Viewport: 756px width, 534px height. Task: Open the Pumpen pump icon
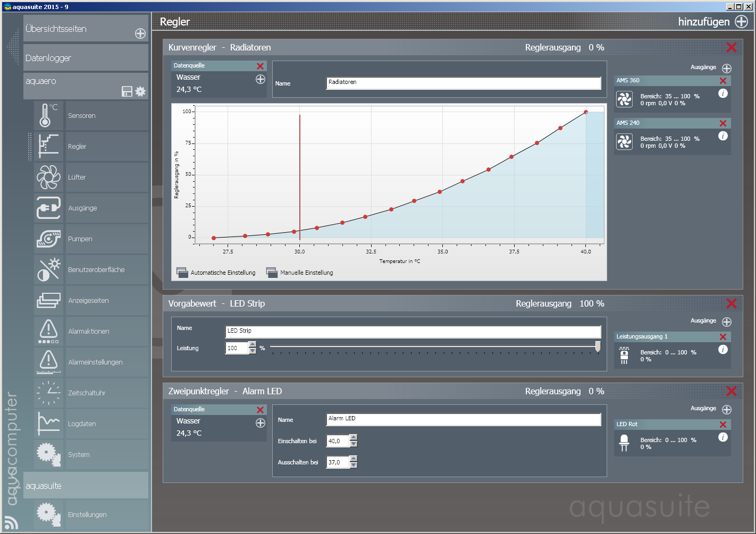point(48,239)
